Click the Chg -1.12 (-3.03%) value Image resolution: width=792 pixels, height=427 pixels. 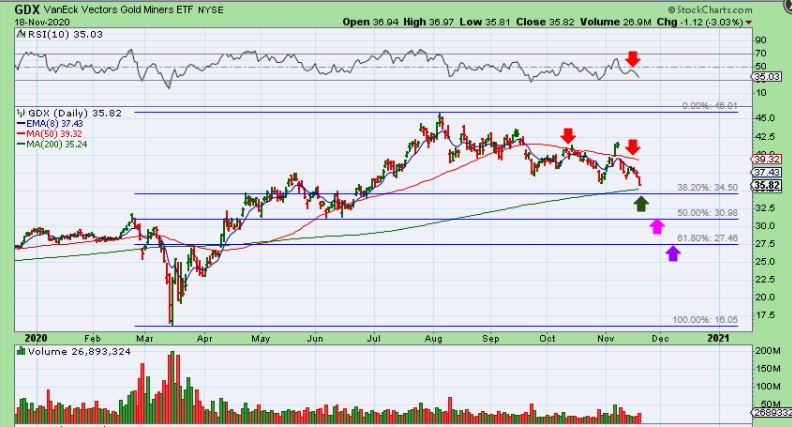(x=700, y=22)
